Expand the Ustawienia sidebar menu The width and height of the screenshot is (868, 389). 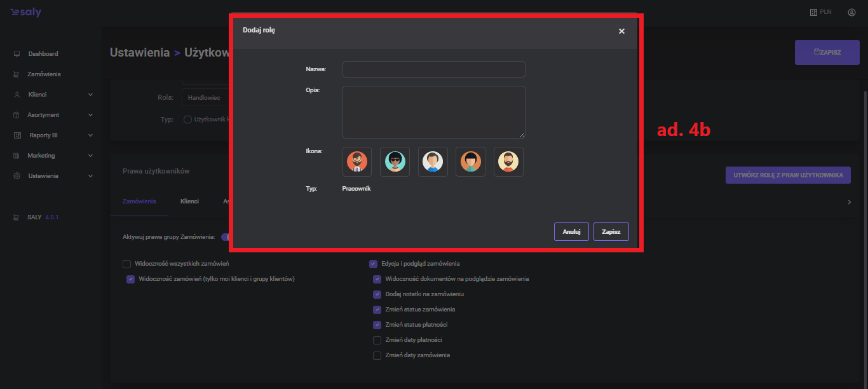[90, 176]
